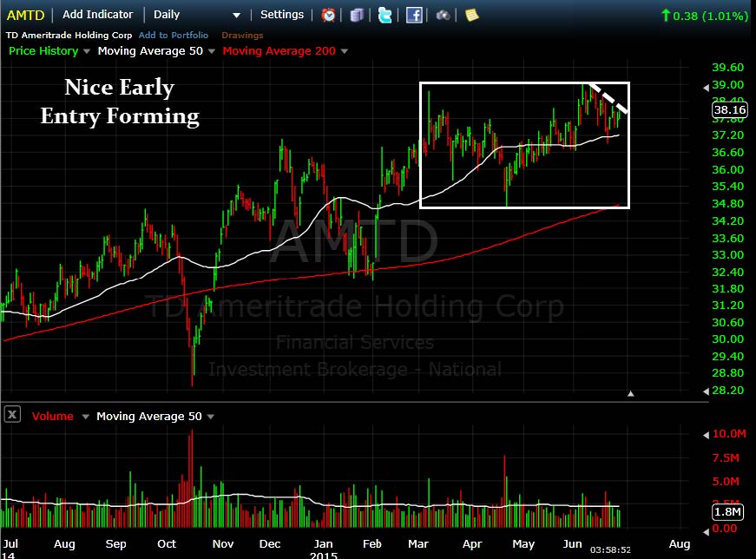Click the volume scale arrow beside 0.00
The width and height of the screenshot is (756, 559).
(x=706, y=531)
